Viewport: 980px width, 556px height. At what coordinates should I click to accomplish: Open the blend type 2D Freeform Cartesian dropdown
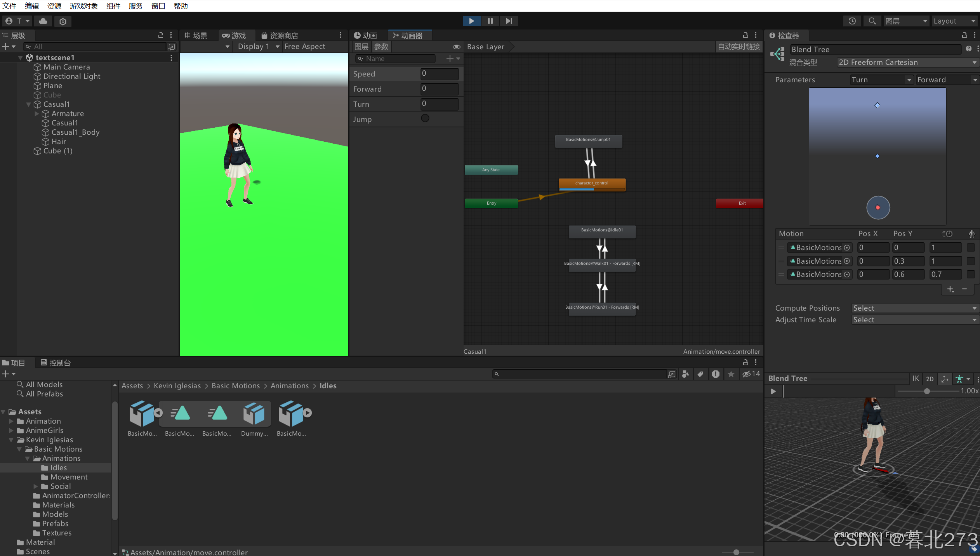coord(907,63)
